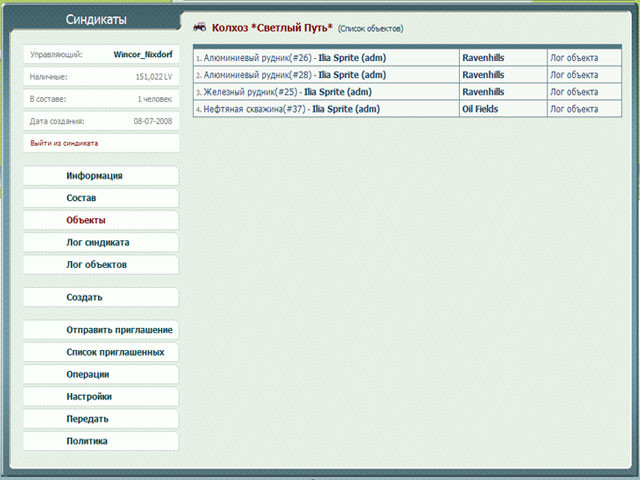The height and width of the screenshot is (480, 640).
Task: Click the Управляющий label
Action: [x=56, y=55]
